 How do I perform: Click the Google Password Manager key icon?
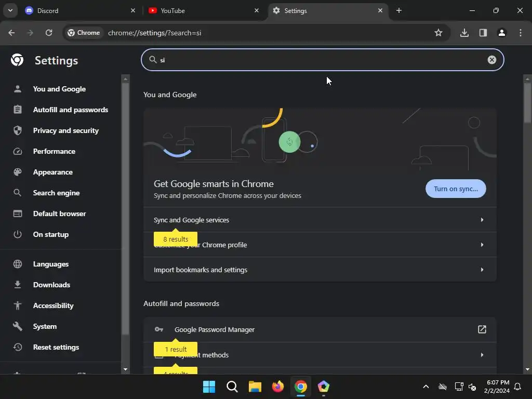159,329
